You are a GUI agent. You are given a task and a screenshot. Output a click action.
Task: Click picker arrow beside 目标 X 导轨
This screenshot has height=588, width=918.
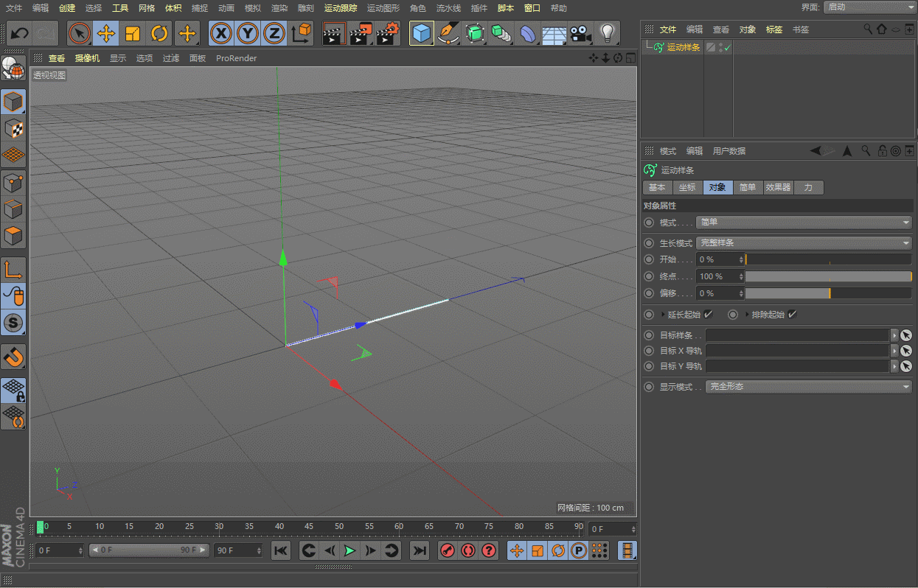[x=907, y=351]
